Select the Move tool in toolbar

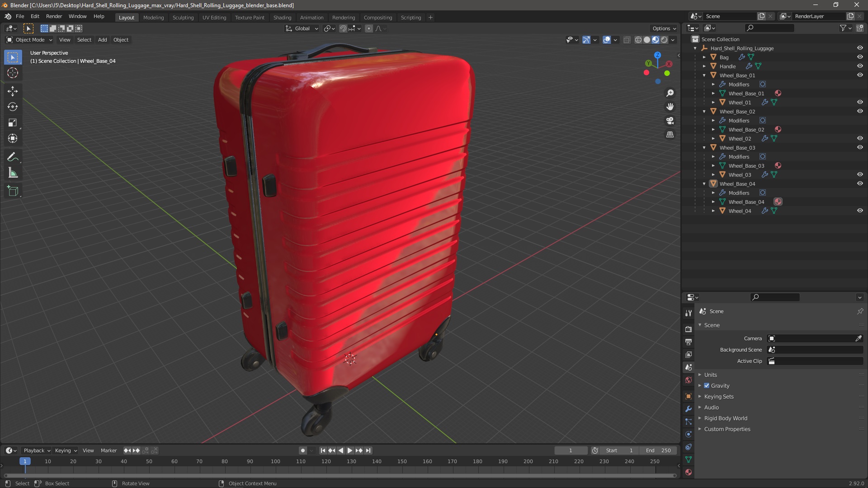point(13,91)
